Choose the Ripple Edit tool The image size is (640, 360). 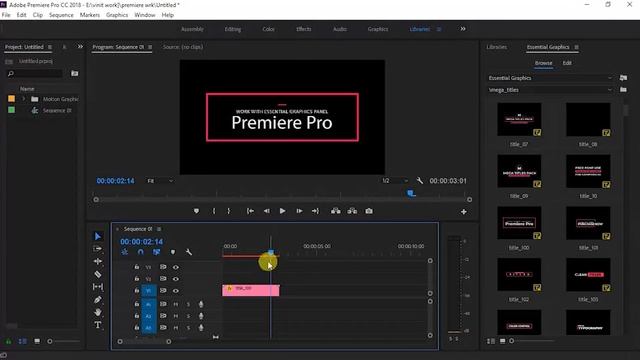pyautogui.click(x=98, y=261)
